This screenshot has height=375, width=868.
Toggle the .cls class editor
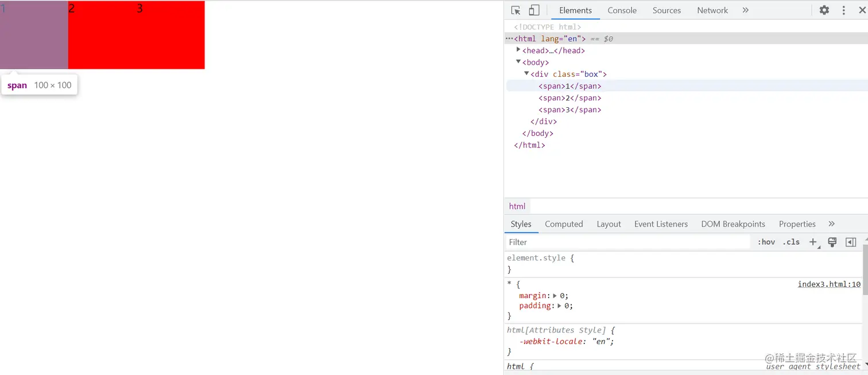tap(791, 242)
